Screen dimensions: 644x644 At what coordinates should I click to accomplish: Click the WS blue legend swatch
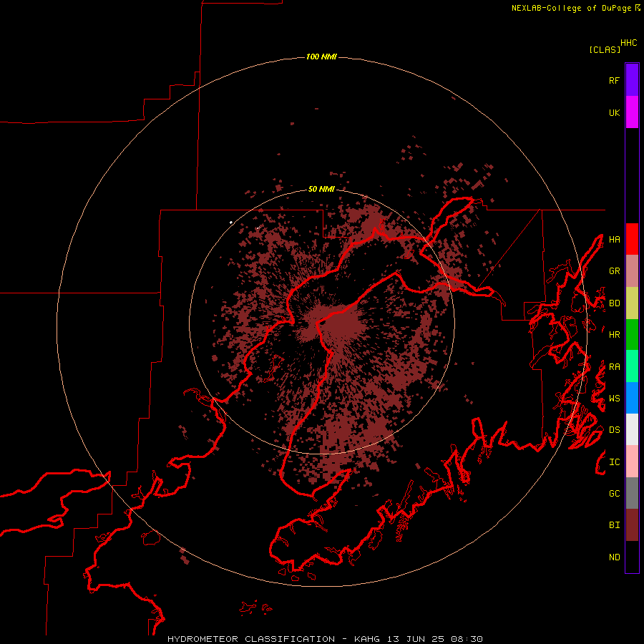coord(632,398)
